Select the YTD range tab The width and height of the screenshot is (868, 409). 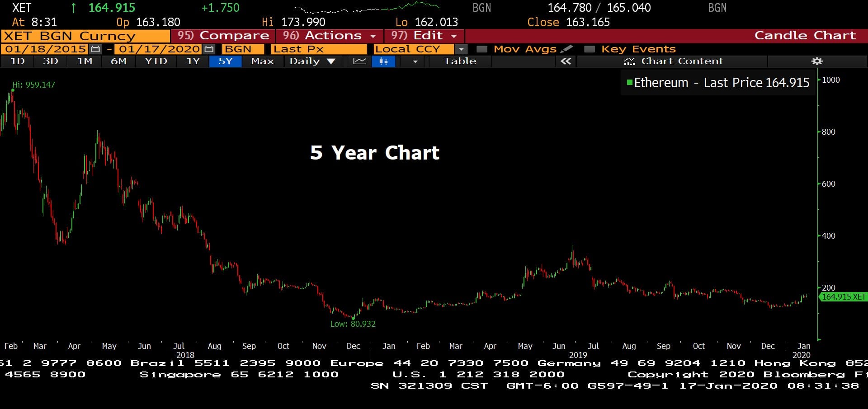point(156,61)
